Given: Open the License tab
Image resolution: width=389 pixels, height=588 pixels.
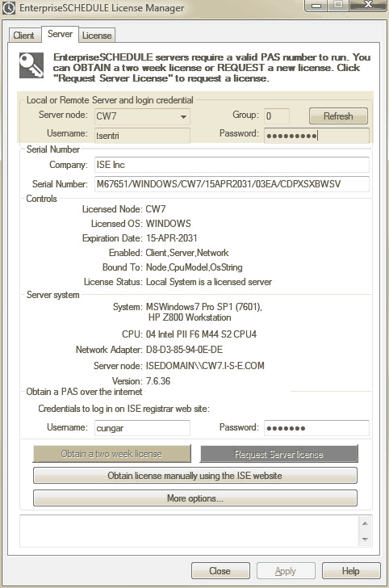Looking at the screenshot, I should tap(97, 36).
